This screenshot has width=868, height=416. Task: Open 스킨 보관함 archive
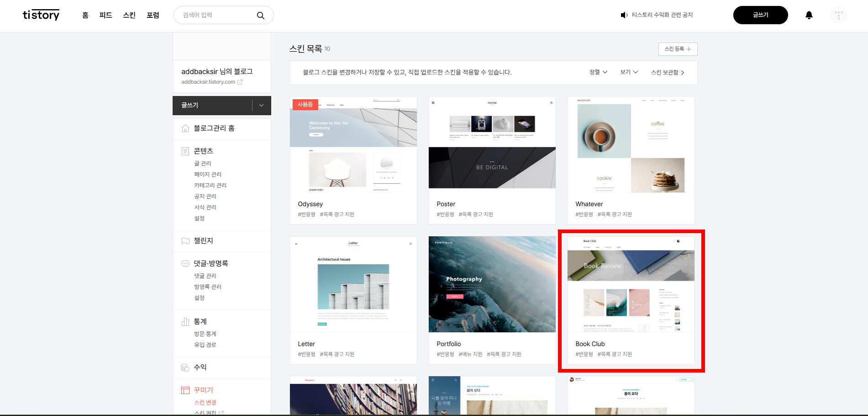coord(668,72)
